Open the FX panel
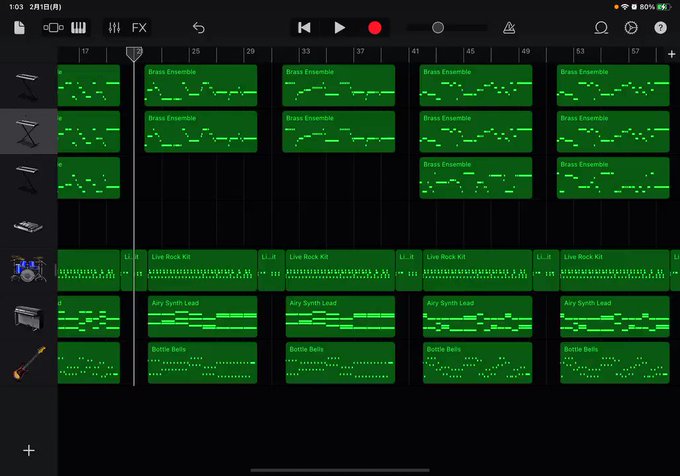The height and width of the screenshot is (476, 680). [139, 28]
